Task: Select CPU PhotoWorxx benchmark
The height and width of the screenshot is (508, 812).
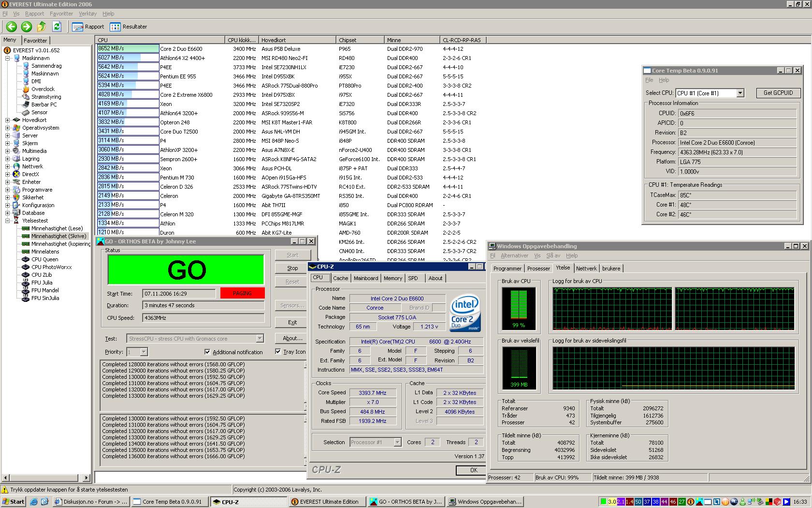Action: pos(51,267)
